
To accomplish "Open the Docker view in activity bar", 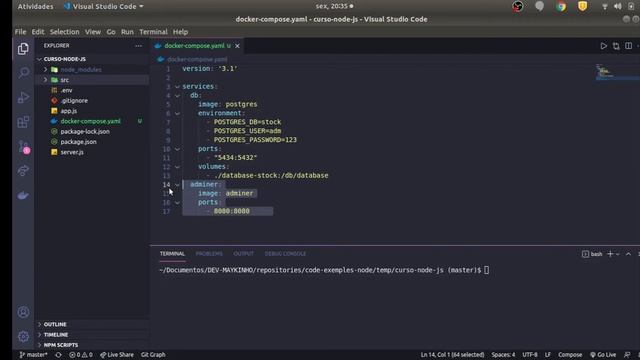I will pos(23,196).
